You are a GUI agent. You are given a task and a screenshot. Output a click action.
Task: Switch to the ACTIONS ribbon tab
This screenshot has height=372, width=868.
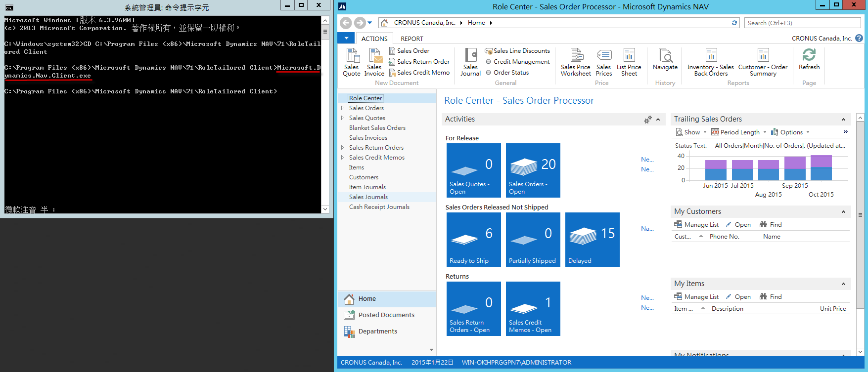tap(374, 39)
